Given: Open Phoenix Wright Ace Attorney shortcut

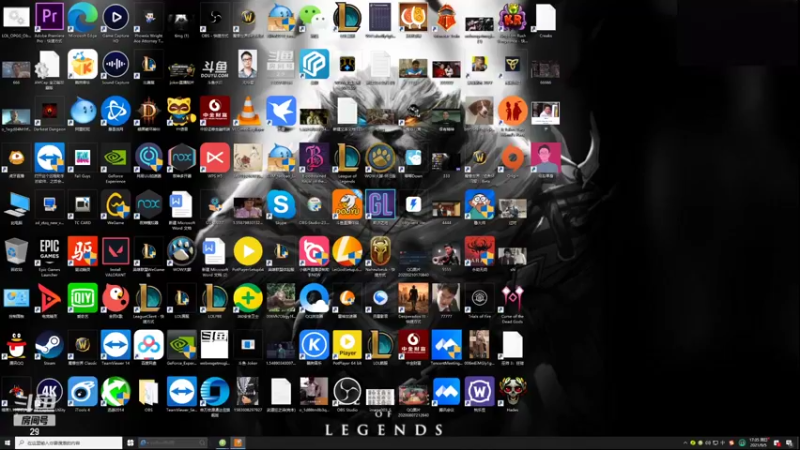Looking at the screenshot, I should (x=149, y=17).
